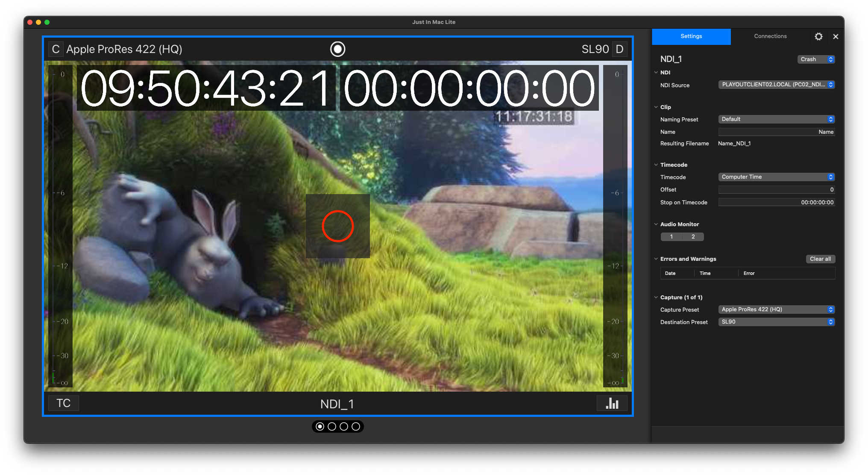Select the first channel page dot
The height and width of the screenshot is (475, 868).
click(x=320, y=426)
